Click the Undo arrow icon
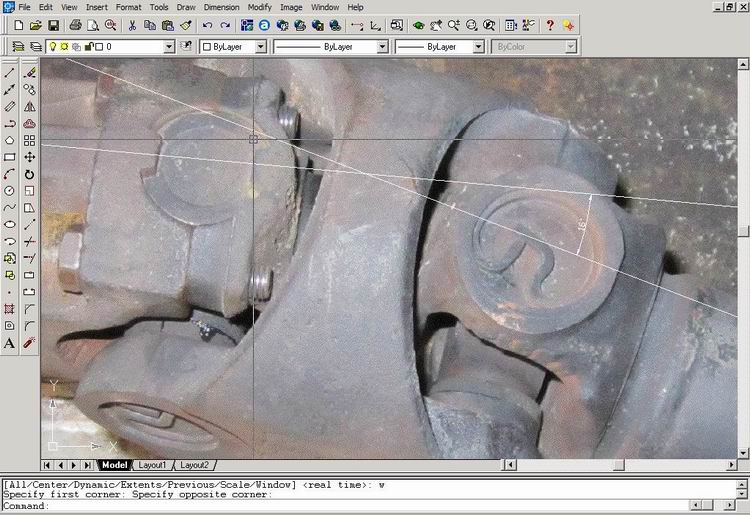Viewport: 750px width, 515px height. click(x=207, y=25)
